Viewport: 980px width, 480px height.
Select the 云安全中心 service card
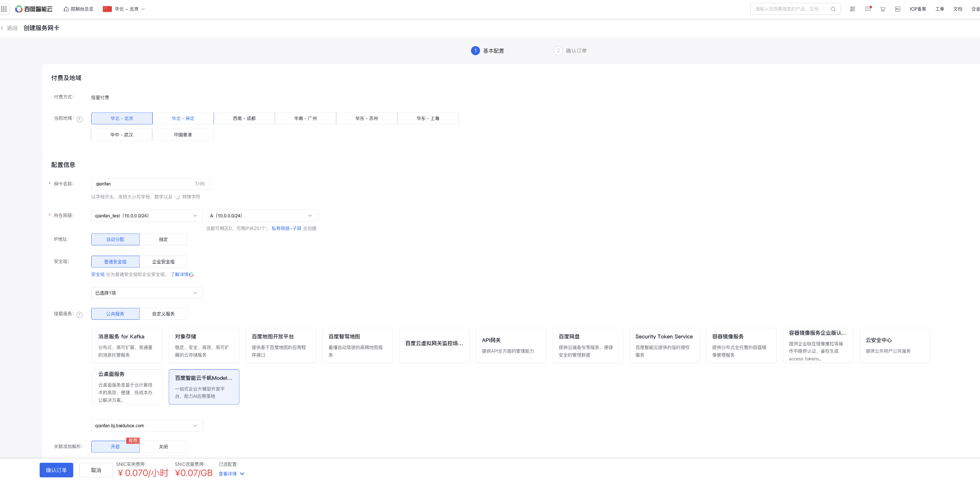click(895, 345)
